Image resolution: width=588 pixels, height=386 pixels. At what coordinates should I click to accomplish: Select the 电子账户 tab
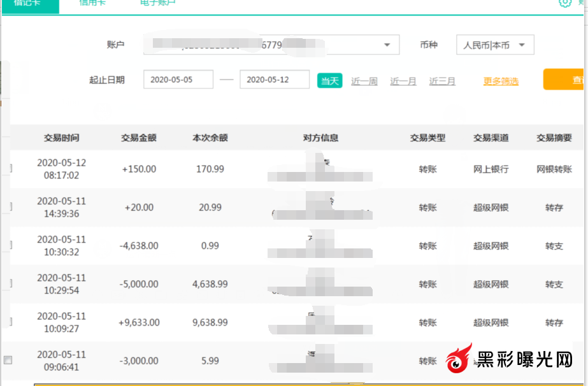[157, 3]
